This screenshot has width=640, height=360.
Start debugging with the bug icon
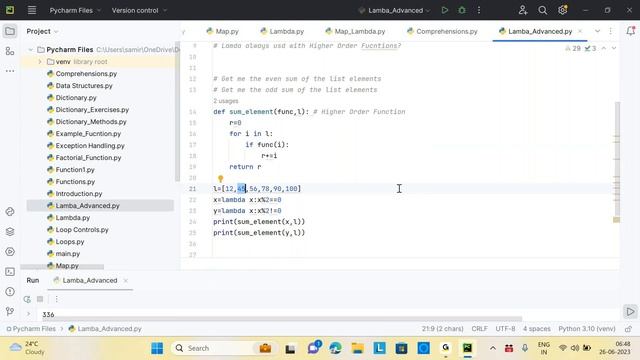tap(462, 10)
